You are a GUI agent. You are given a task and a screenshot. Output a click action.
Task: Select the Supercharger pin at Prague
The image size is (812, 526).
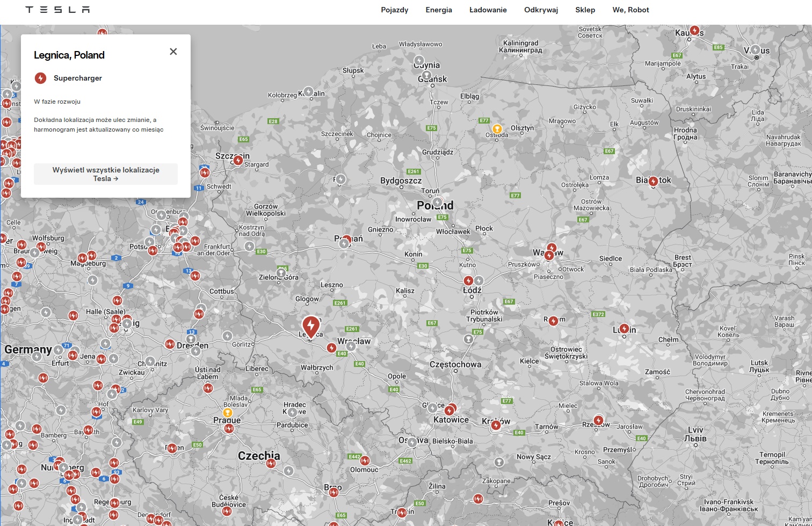pyautogui.click(x=229, y=428)
